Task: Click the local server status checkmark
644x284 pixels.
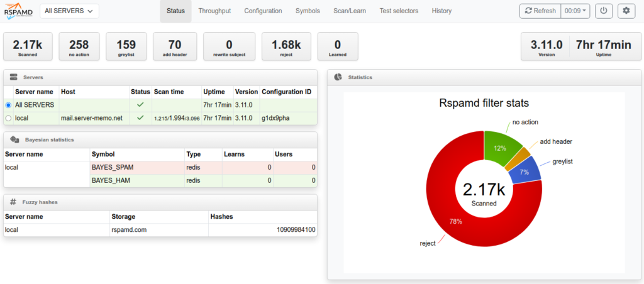Action: 140,117
